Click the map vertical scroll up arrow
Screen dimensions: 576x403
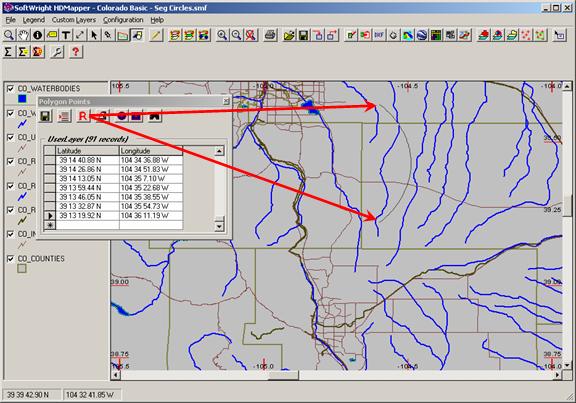click(568, 86)
